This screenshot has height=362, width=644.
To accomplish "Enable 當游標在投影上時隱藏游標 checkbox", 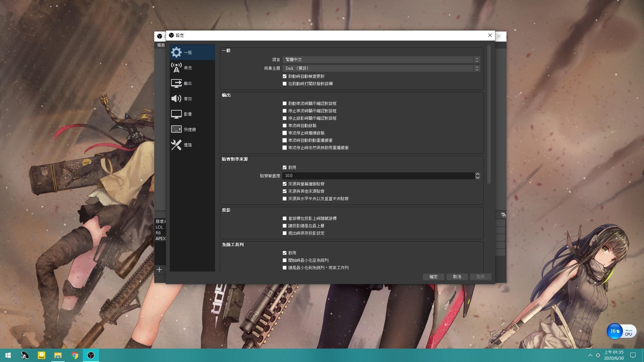I will click(284, 219).
